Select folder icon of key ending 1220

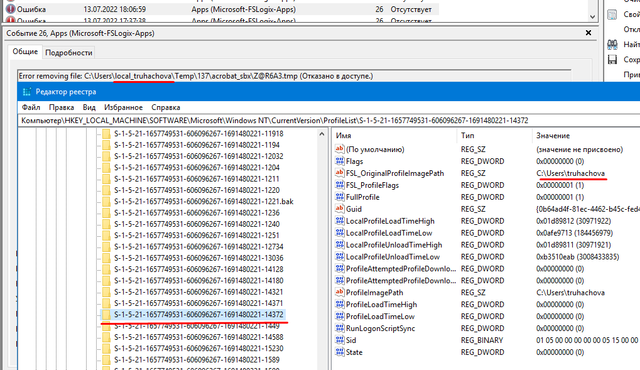click(106, 190)
